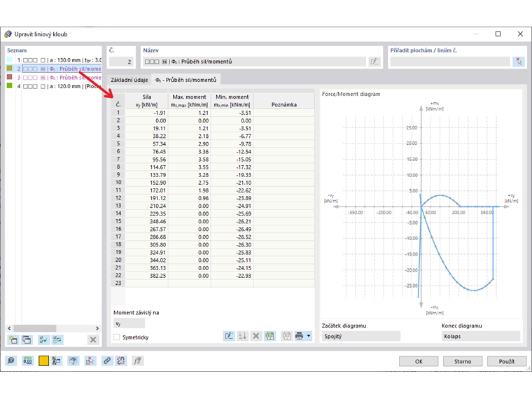This screenshot has width=532, height=399.
Task: Open units and decimal places 0.00 icon
Action: (27, 360)
